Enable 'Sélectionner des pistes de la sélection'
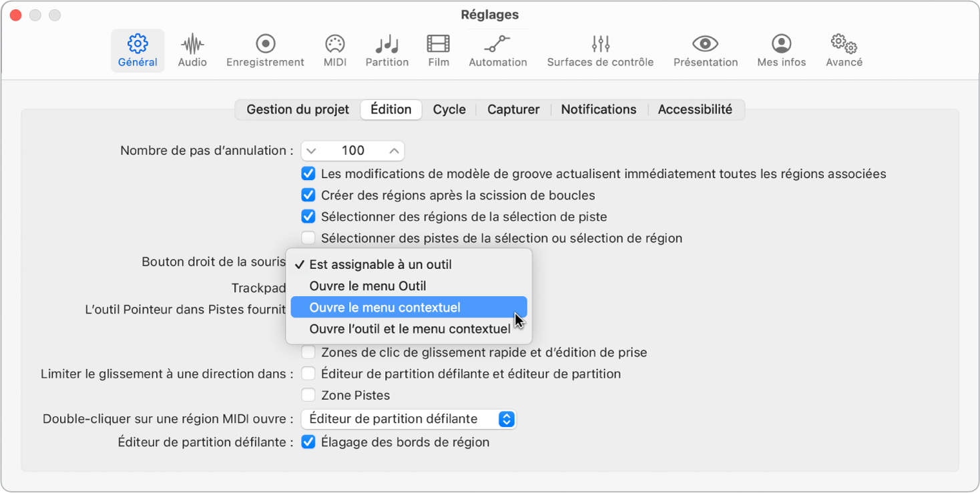Image resolution: width=980 pixels, height=493 pixels. coord(308,237)
